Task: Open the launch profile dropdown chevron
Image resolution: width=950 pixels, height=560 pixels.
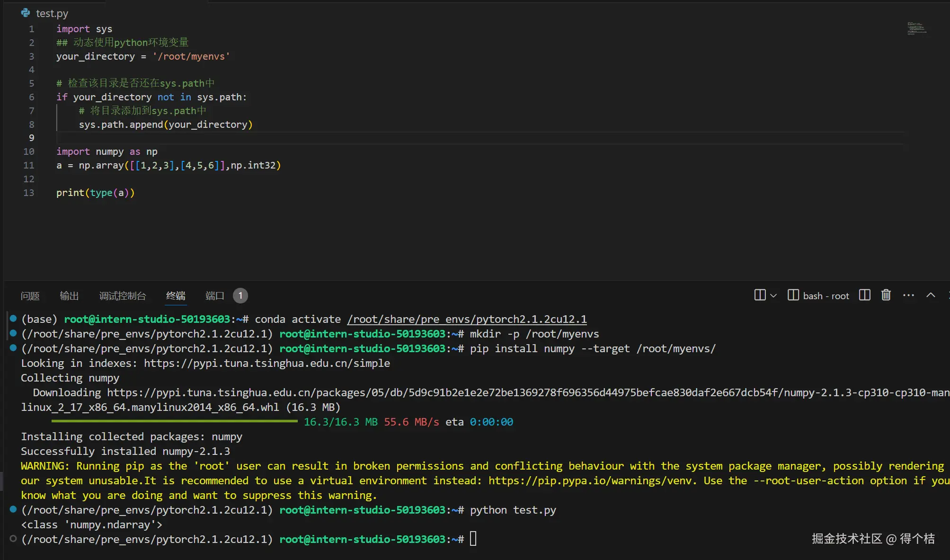Action: pyautogui.click(x=773, y=296)
